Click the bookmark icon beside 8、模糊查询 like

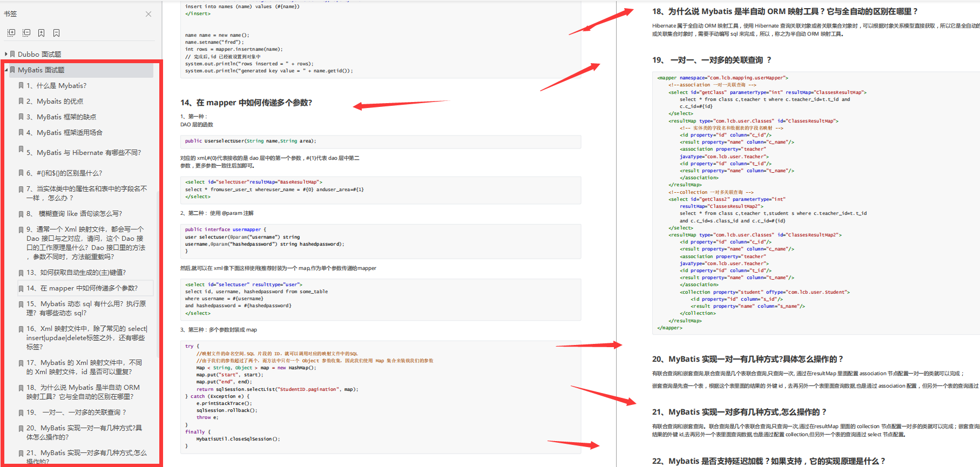point(21,213)
